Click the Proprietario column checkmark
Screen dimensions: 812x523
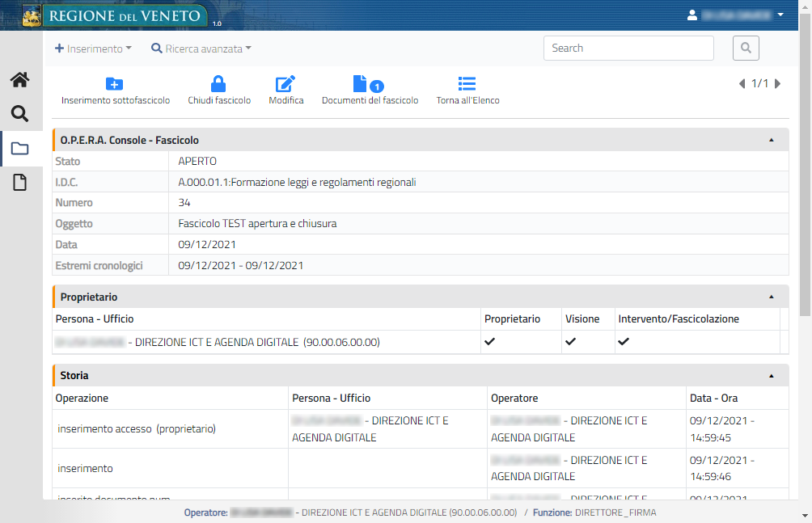pyautogui.click(x=489, y=341)
